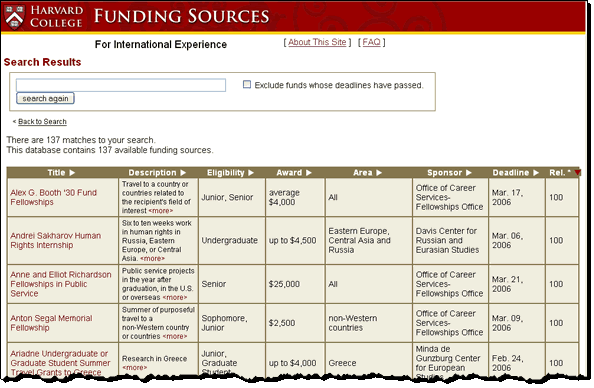Sort by Deadline column arrow
This screenshot has height=388, width=594.
pos(536,173)
